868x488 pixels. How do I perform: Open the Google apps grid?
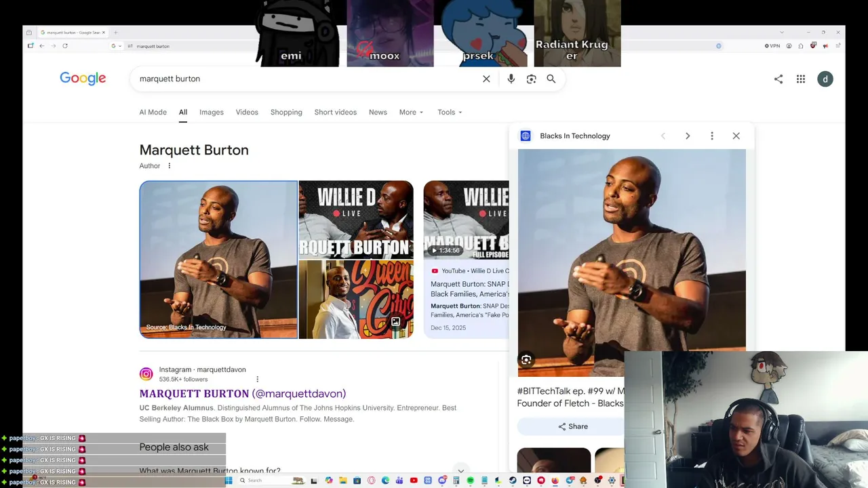[801, 79]
